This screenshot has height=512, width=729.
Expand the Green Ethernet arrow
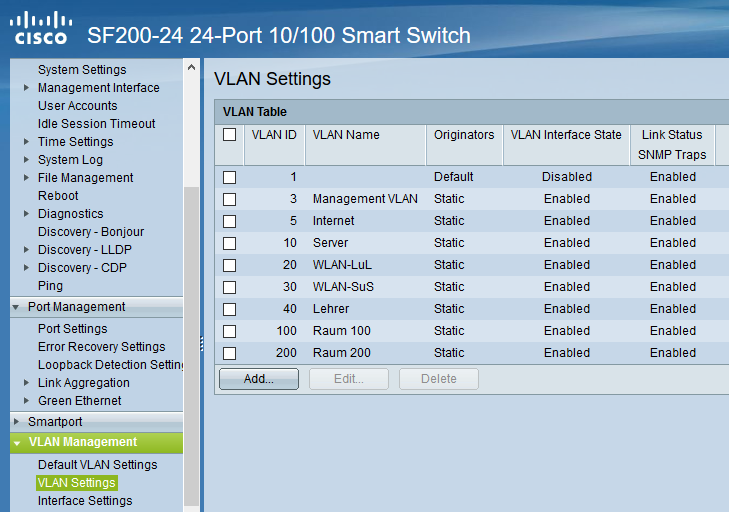coord(26,400)
